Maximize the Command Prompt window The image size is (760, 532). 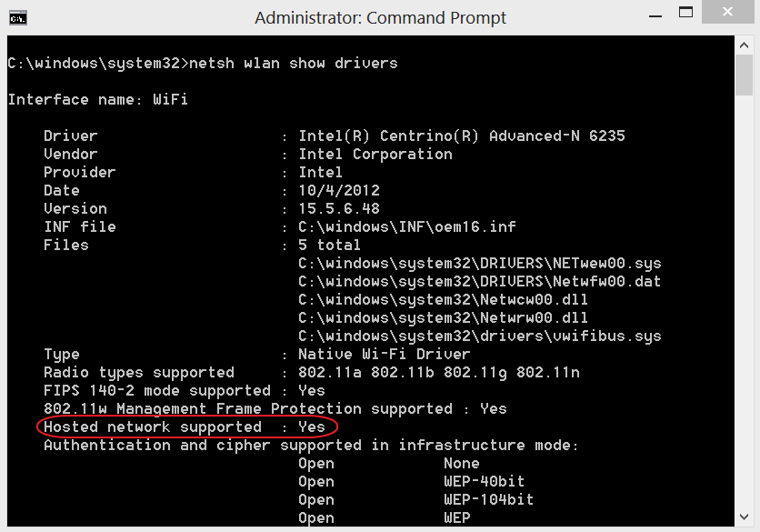(x=686, y=13)
